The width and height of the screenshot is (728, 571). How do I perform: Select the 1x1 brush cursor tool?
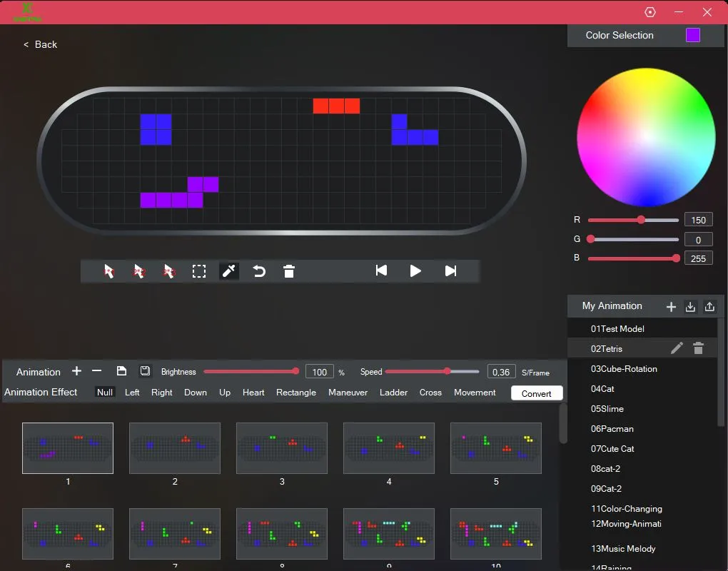108,271
